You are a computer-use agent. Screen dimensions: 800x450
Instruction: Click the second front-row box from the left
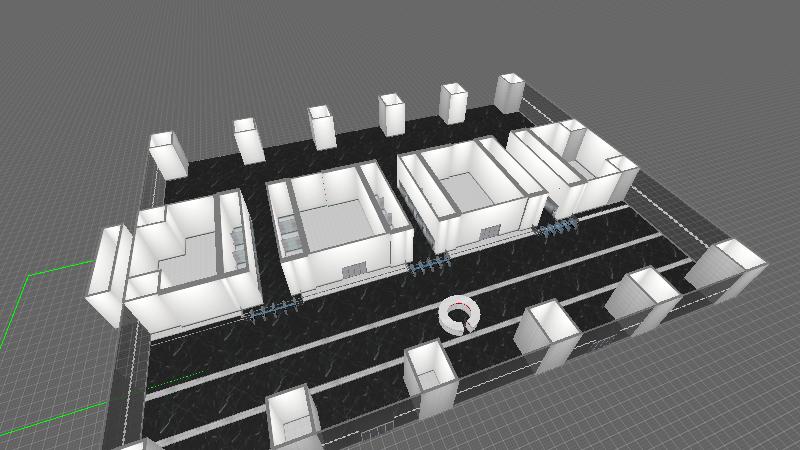coord(430,375)
